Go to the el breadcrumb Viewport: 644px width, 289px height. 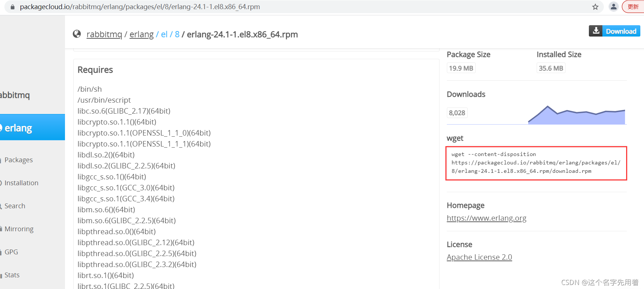164,34
